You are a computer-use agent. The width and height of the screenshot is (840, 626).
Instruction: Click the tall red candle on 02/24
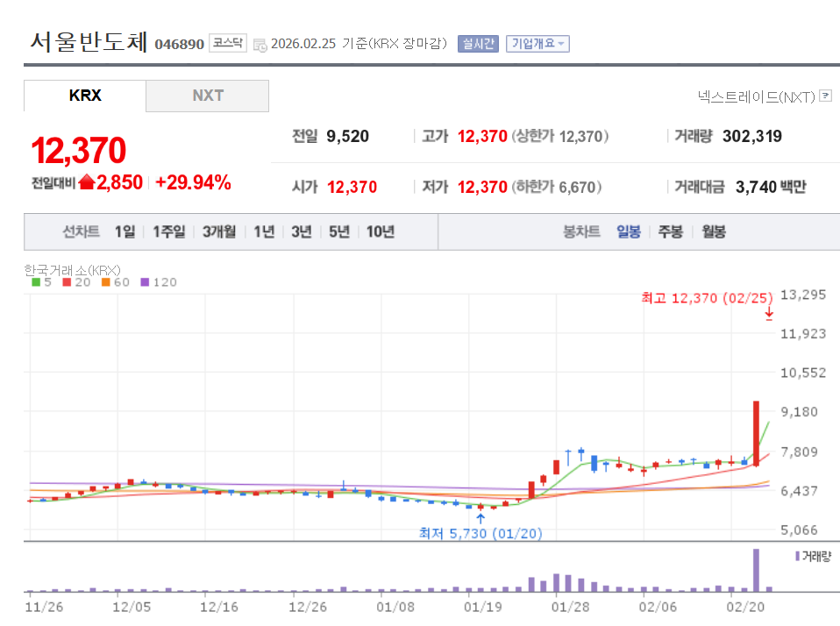tap(756, 433)
